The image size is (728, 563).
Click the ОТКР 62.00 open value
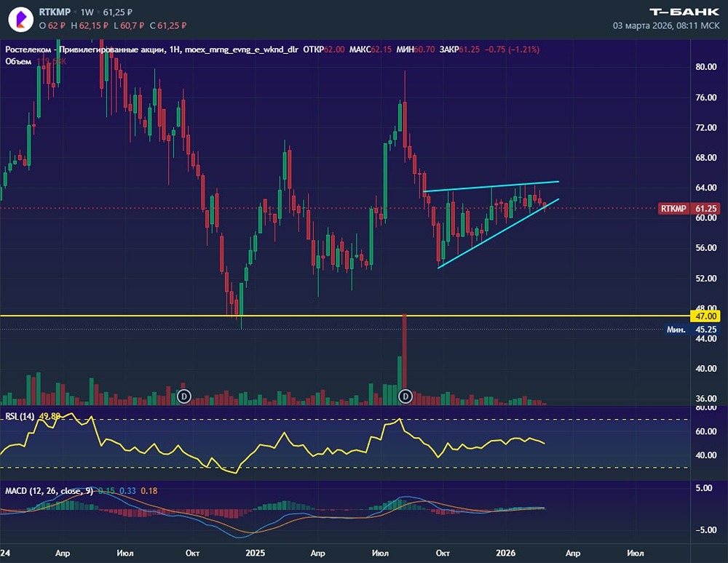[324, 49]
